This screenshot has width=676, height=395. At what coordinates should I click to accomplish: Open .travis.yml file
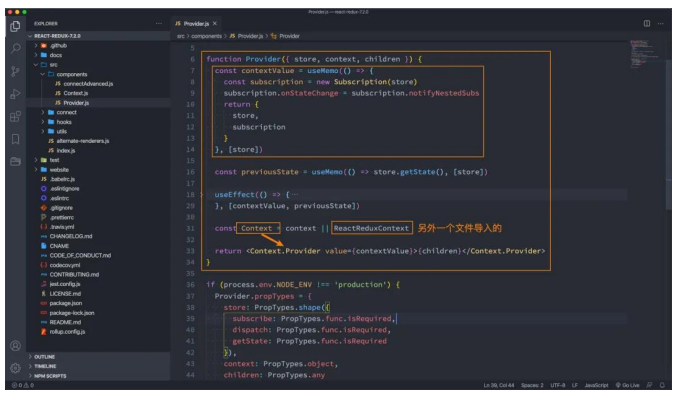(62, 227)
